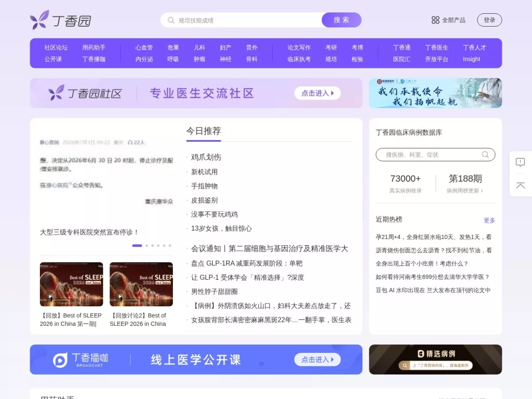Click 点击进入 on the 线上医学公开课 banner
The height and width of the screenshot is (399, 532).
coord(317,360)
